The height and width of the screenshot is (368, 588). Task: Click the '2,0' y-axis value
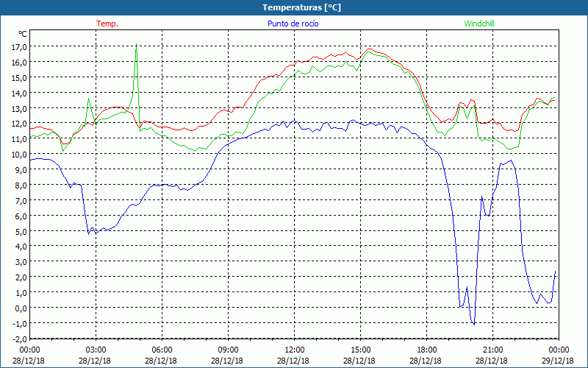pyautogui.click(x=21, y=277)
